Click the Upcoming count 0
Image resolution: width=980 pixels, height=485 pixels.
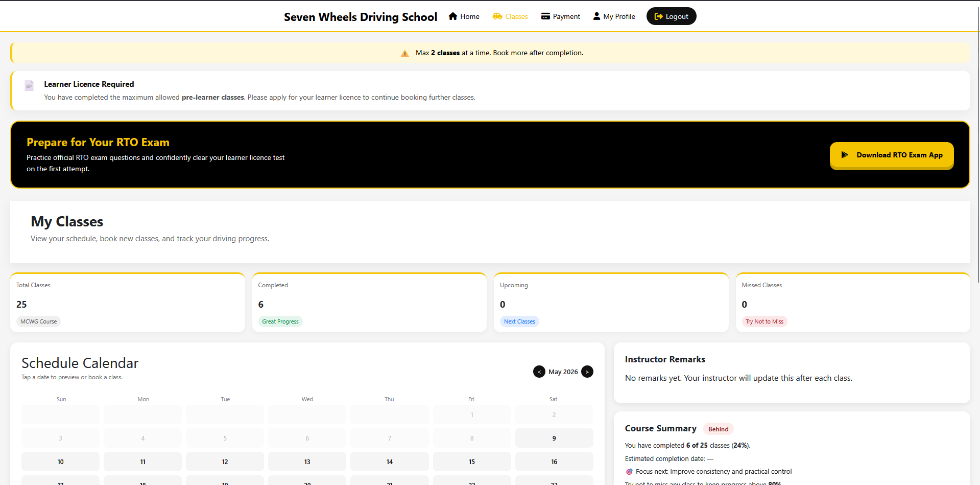503,305
